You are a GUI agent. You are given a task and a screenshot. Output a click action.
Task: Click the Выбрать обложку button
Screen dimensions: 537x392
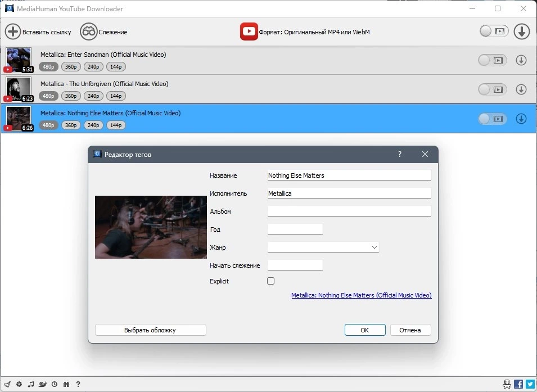(150, 330)
